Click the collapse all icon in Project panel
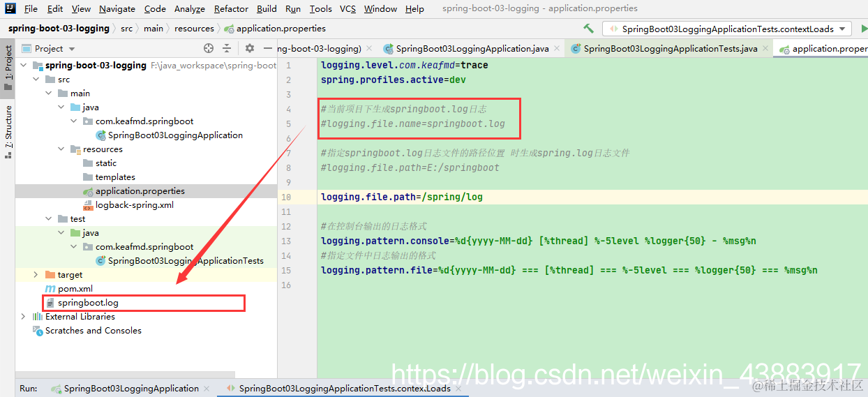Viewport: 868px width, 397px height. [227, 48]
